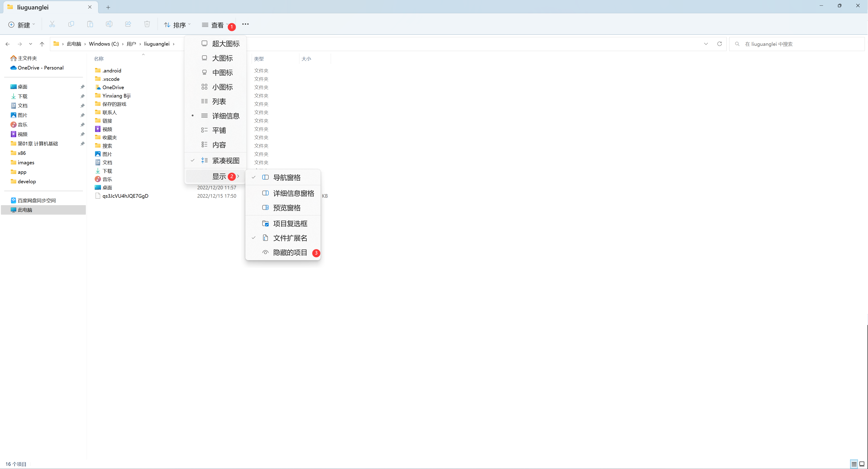The height and width of the screenshot is (469, 868).
Task: Select the .android folder
Action: (x=108, y=71)
